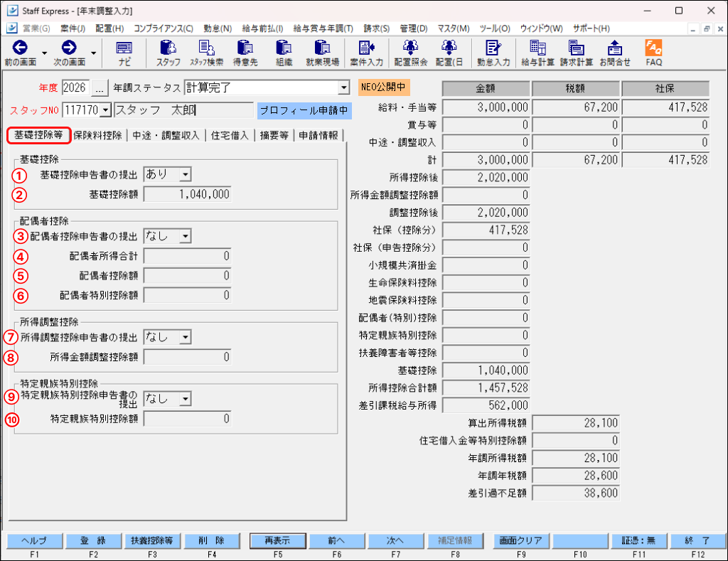Click the 差引過不足額 value 38,600

click(x=576, y=493)
